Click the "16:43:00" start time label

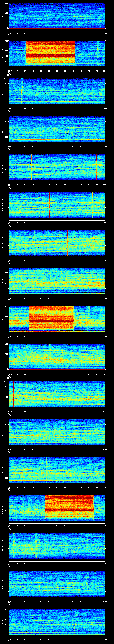pos(9,487)
